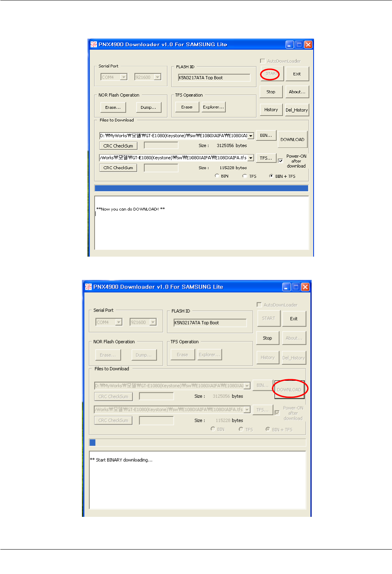Click TFS... button in lower window

(x=262, y=410)
